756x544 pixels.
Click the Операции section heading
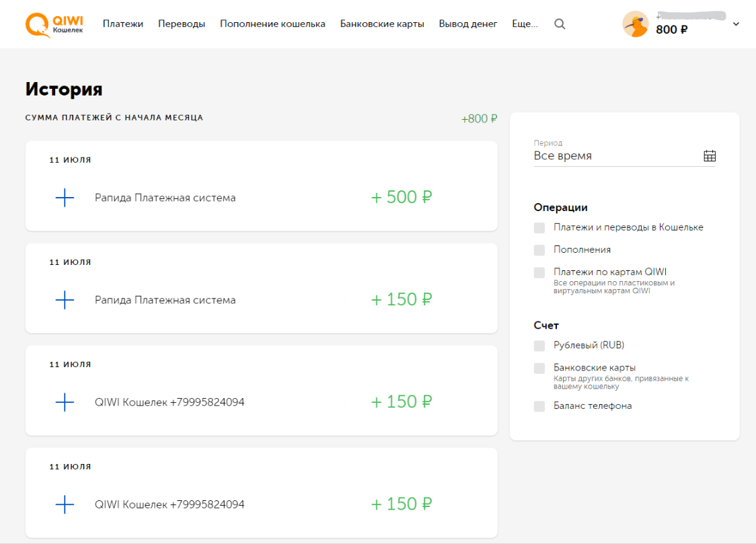(560, 207)
